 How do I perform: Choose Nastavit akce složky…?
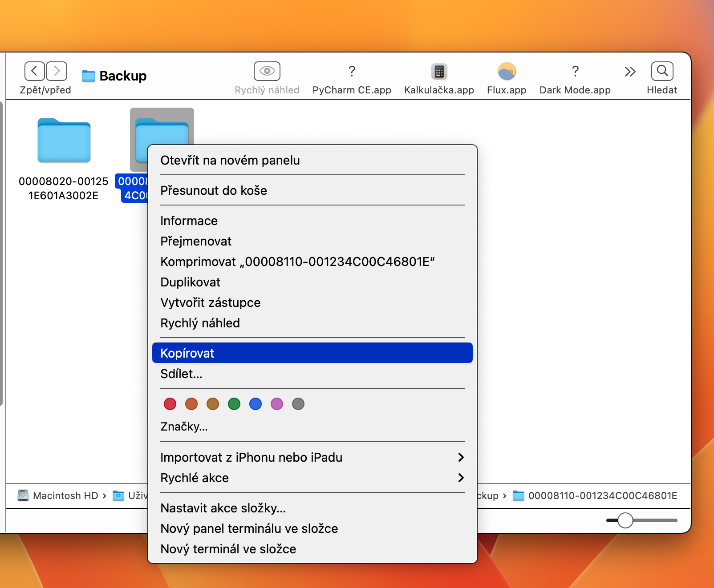[x=312, y=508]
